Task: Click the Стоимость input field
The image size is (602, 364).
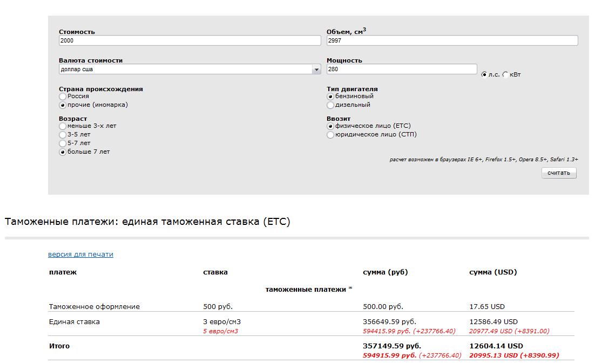Action: click(190, 41)
